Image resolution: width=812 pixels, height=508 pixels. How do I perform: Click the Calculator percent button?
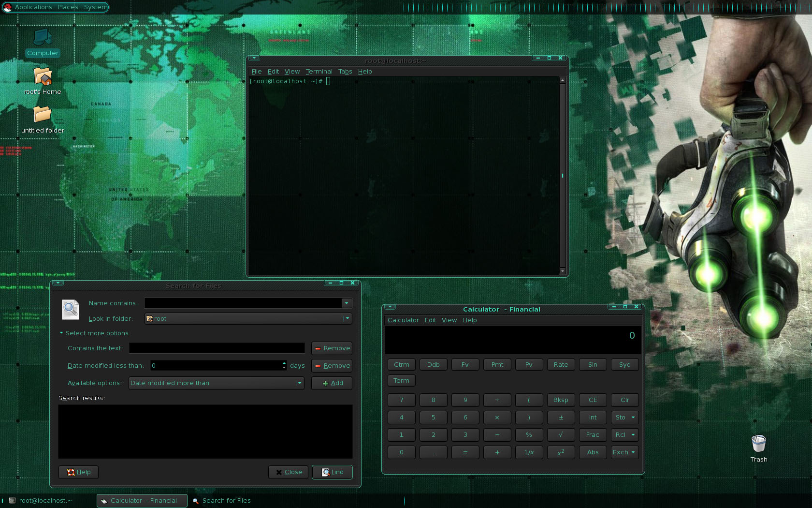[x=529, y=435]
